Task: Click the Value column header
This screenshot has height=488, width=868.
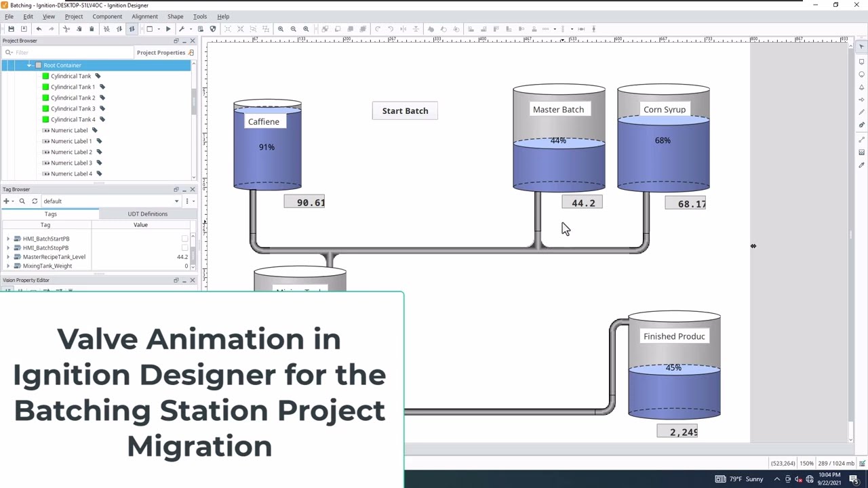Action: 140,225
